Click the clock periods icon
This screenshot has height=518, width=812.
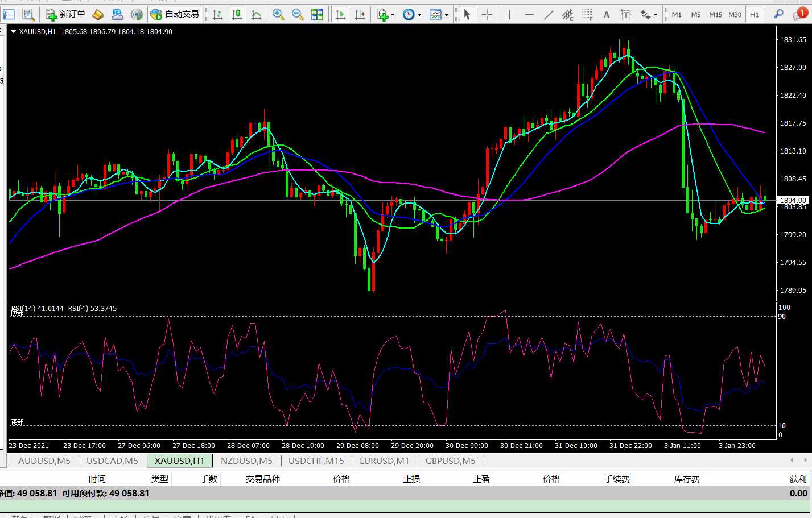pyautogui.click(x=409, y=14)
